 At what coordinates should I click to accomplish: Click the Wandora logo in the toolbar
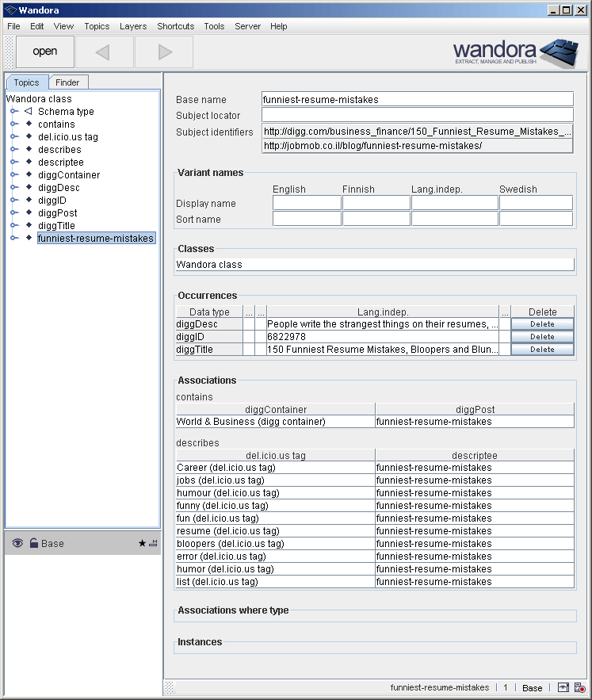coord(515,52)
